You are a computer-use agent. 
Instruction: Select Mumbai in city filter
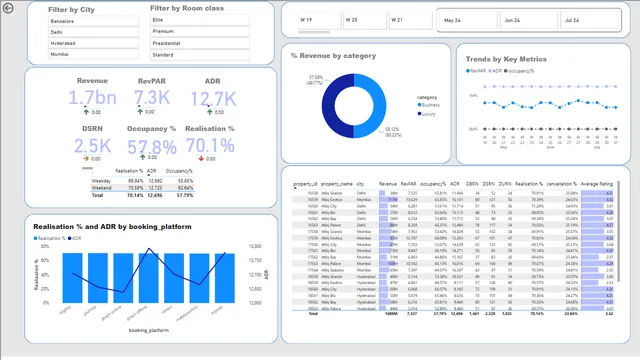pos(93,54)
